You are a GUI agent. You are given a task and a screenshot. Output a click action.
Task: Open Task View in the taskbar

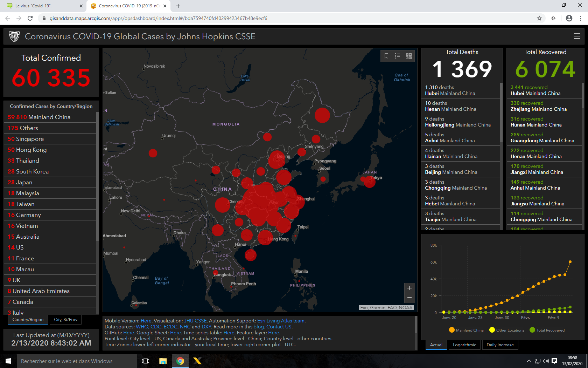click(x=146, y=361)
